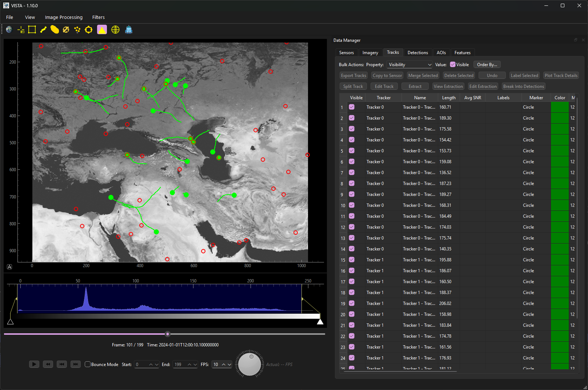The image size is (588, 390).
Task: Open the Order By dropdown button
Action: [487, 64]
